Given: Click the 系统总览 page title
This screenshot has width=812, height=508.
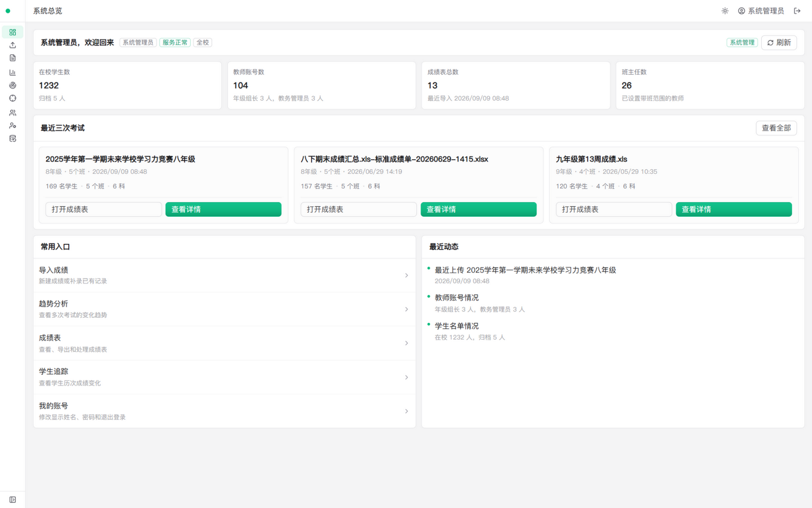Looking at the screenshot, I should [x=47, y=11].
